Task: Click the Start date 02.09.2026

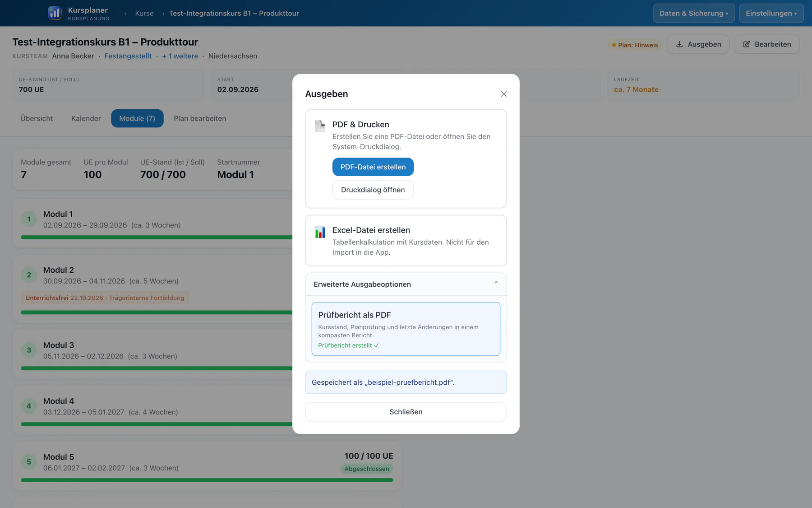Action: [x=238, y=89]
